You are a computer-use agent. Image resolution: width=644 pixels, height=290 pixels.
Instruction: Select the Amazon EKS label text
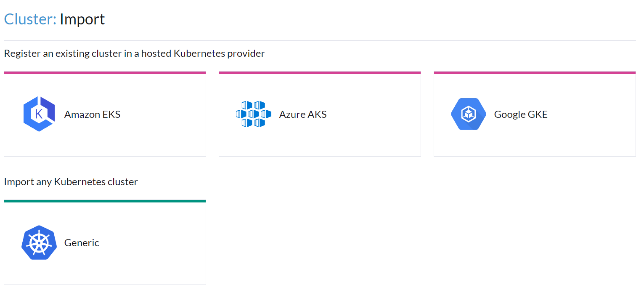pyautogui.click(x=92, y=114)
